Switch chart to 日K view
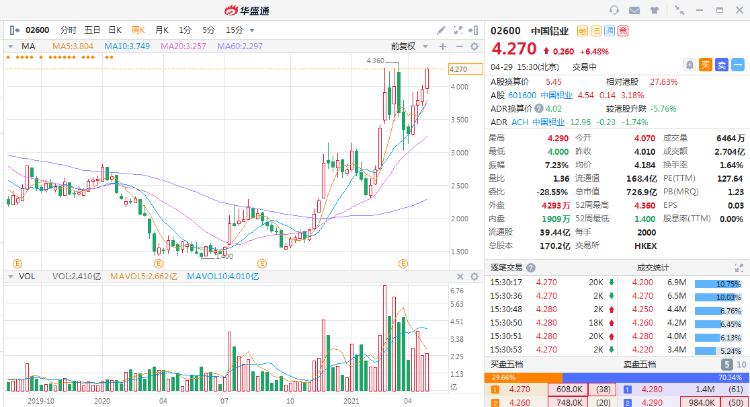 [x=115, y=30]
